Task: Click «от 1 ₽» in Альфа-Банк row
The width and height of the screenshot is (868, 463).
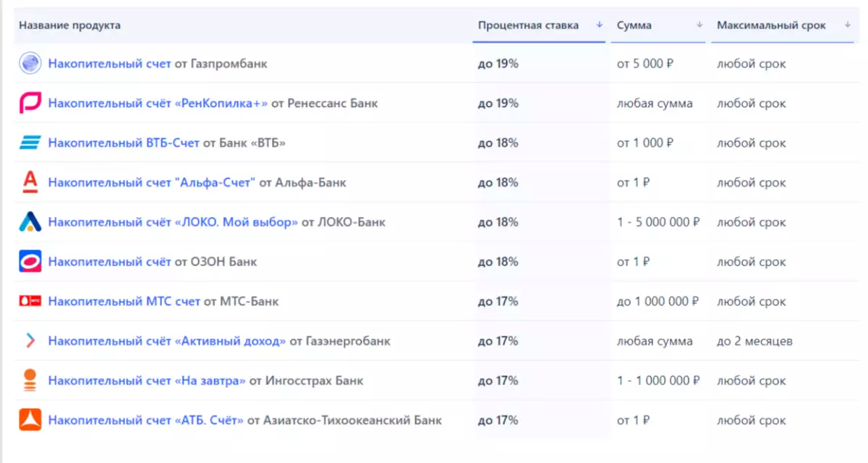Action: [634, 182]
